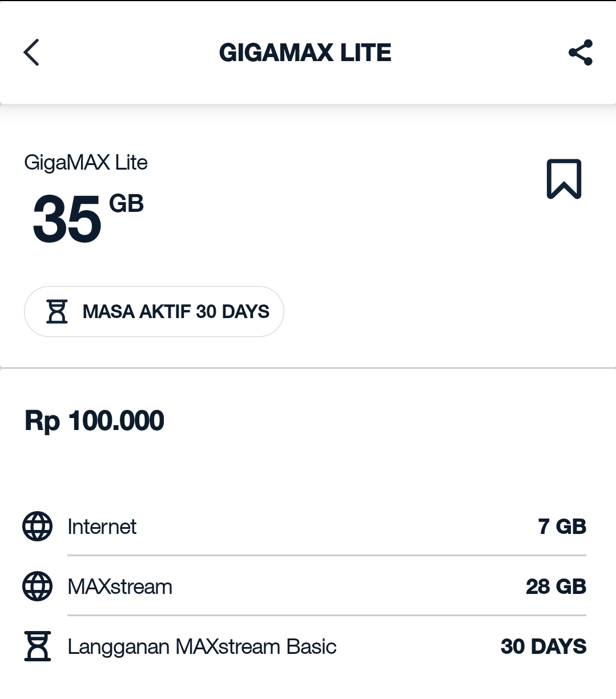The image size is (616, 699).
Task: Click the GigaMAX Lite package name text
Action: tap(86, 163)
